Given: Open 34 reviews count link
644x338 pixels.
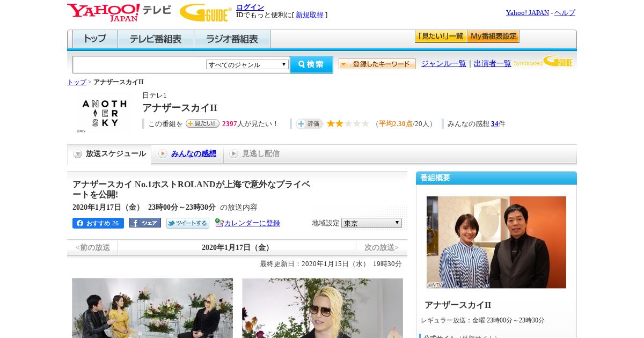Looking at the screenshot, I should point(494,124).
